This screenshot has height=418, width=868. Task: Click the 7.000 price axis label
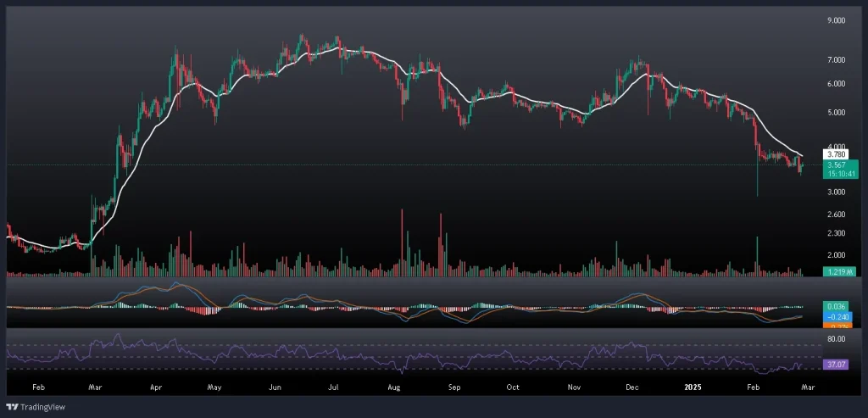(835, 60)
